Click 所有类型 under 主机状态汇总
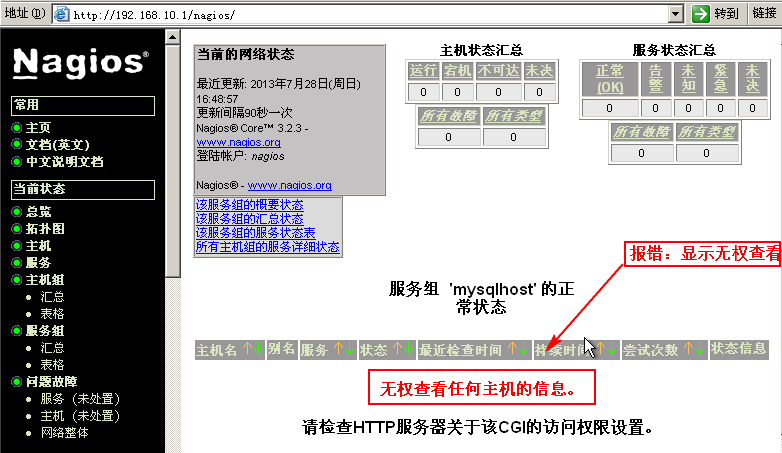Image resolution: width=782 pixels, height=453 pixels. (x=514, y=116)
